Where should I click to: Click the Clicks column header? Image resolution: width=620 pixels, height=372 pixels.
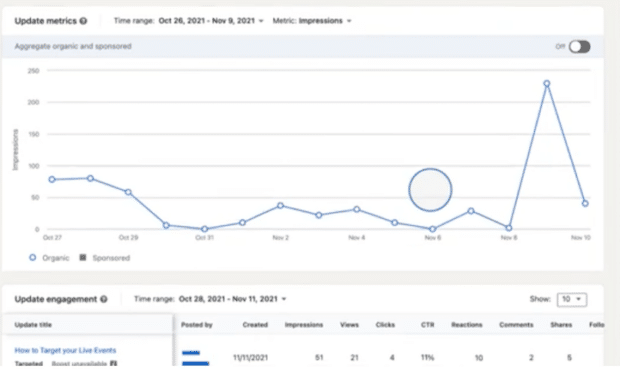click(x=385, y=325)
